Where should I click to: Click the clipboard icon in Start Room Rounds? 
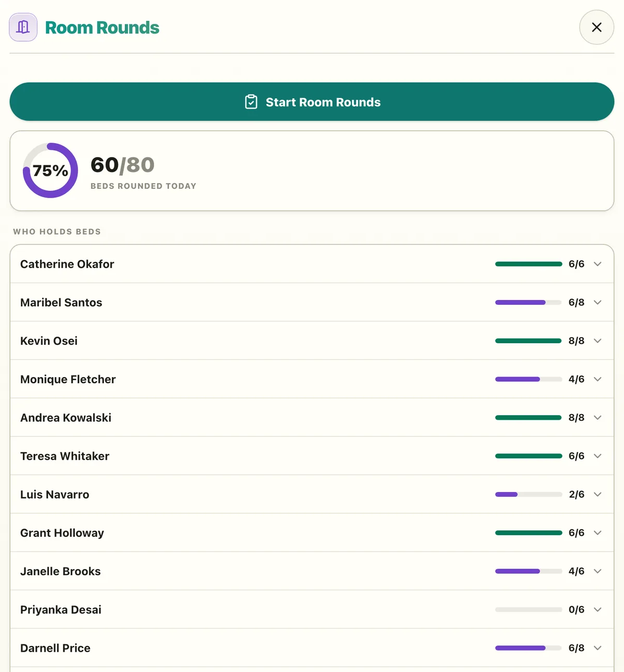tap(251, 102)
